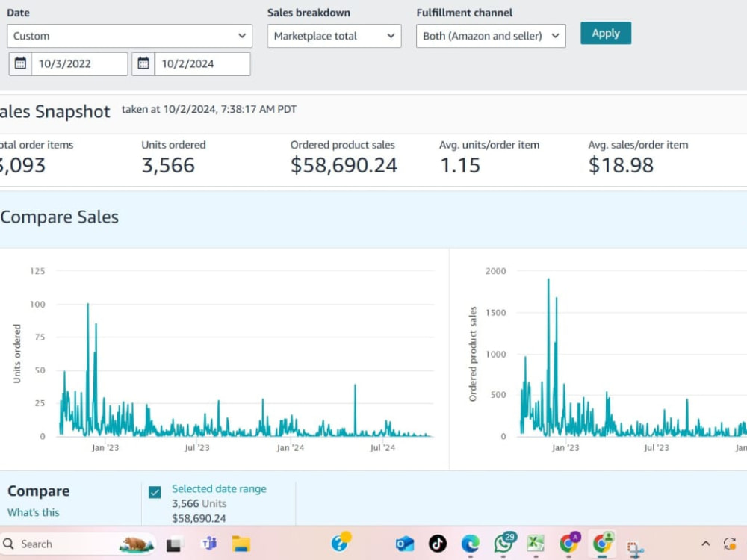Open the Date range Custom dropdown
Screen dimensions: 747x560
click(129, 36)
